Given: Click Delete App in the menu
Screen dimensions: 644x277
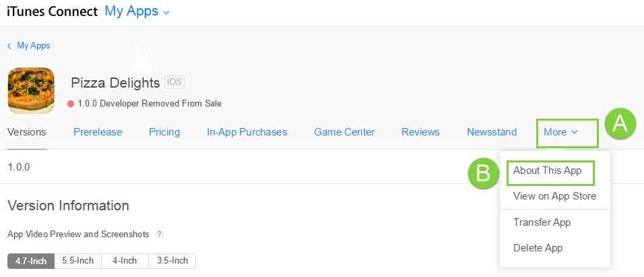Looking at the screenshot, I should [x=538, y=248].
